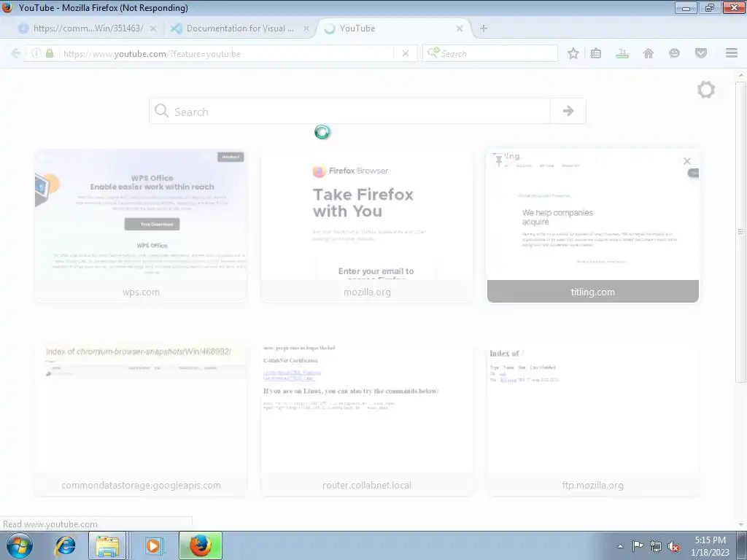747x560 pixels.
Task: Open the Firefox hamburger menu
Action: (732, 52)
